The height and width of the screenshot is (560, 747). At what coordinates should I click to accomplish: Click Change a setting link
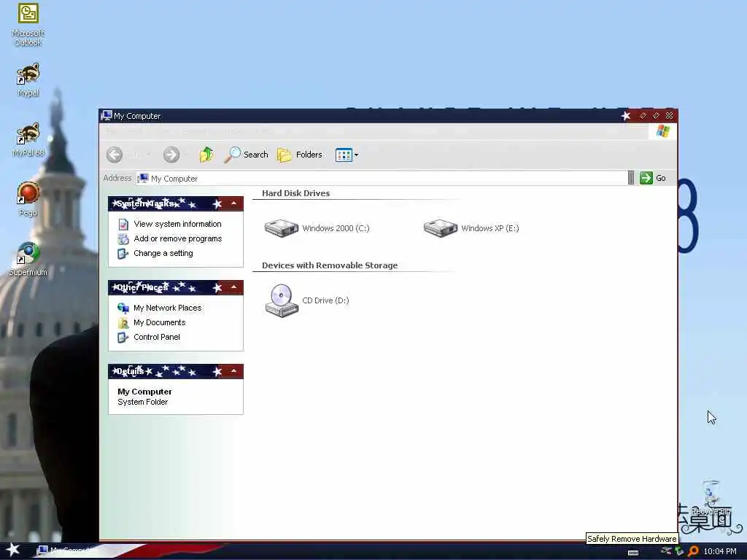[x=163, y=253]
